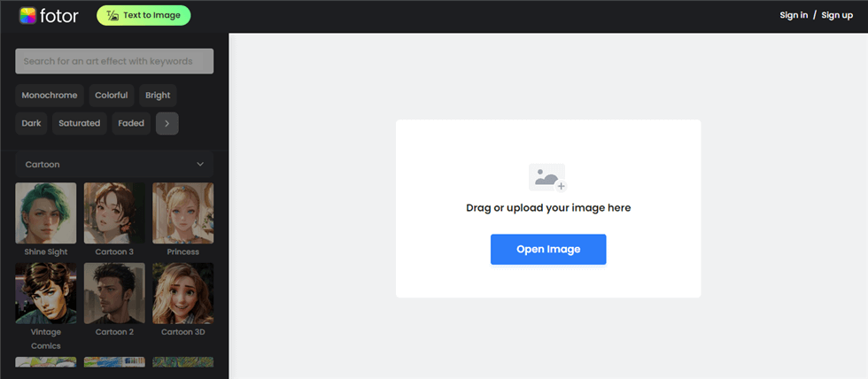This screenshot has height=379, width=868.
Task: Click the image upload placeholder icon
Action: (547, 178)
